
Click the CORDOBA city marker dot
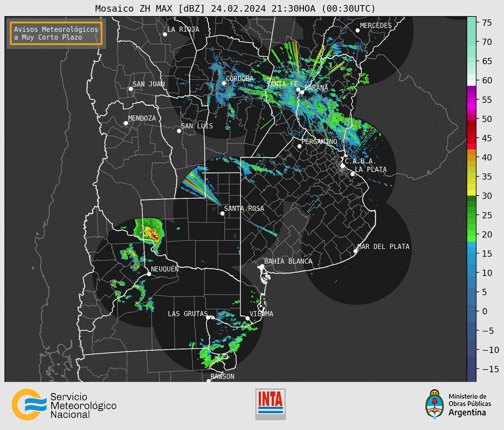point(224,83)
